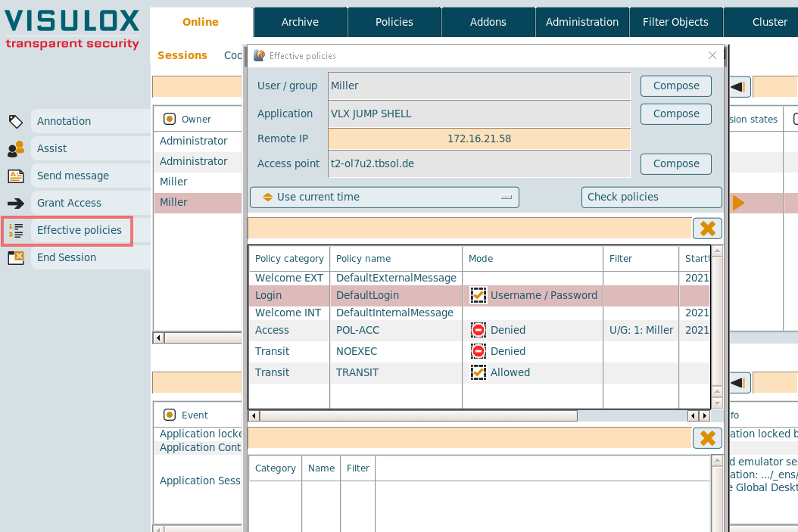Click orange play arrow beside Miller session
Screen dimensions: 798x532
tap(738, 203)
